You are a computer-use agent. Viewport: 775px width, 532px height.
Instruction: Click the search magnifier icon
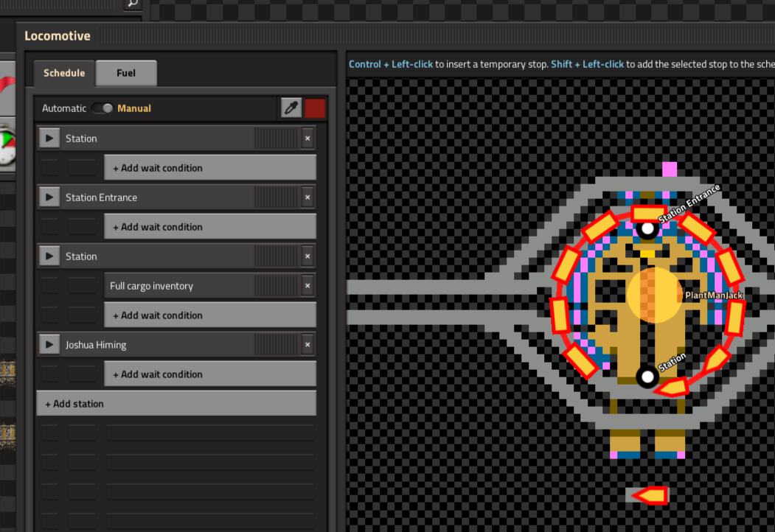click(x=132, y=3)
